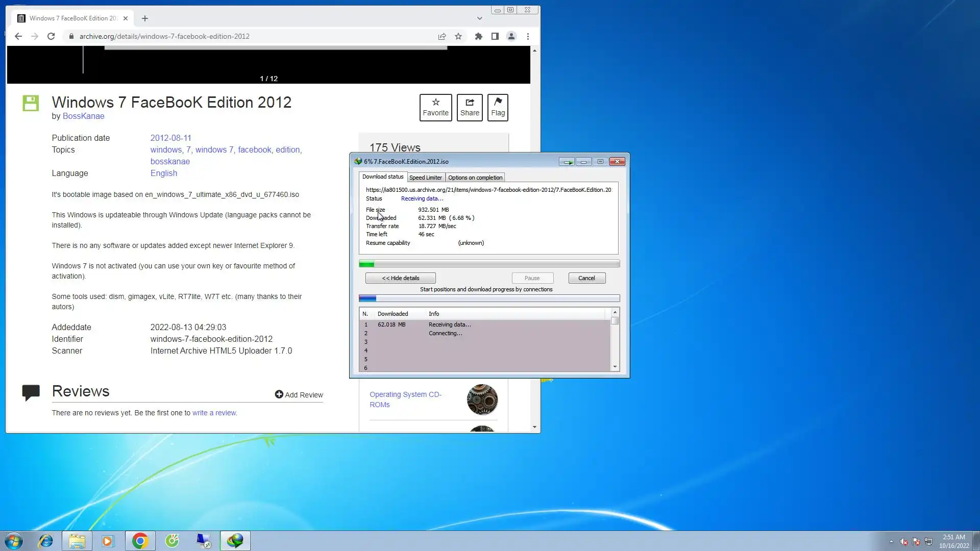The width and height of the screenshot is (980, 551).
Task: Click the Internet Download Manager taskbar icon
Action: 235,541
